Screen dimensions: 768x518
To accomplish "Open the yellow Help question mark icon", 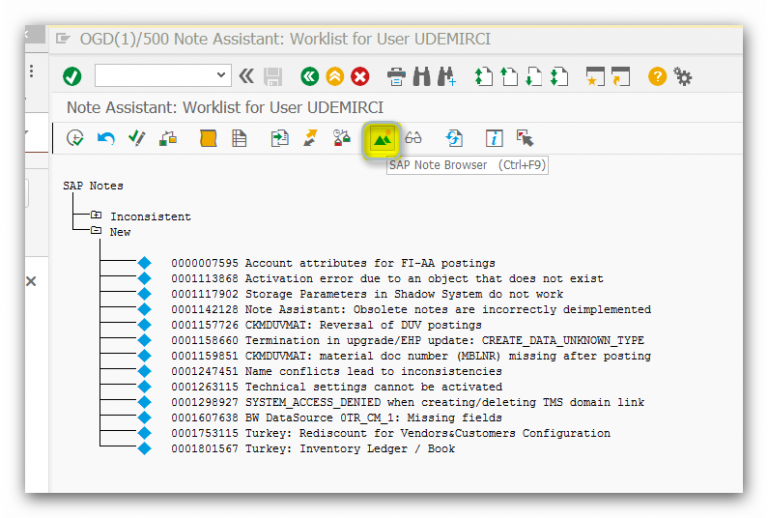I will [657, 77].
